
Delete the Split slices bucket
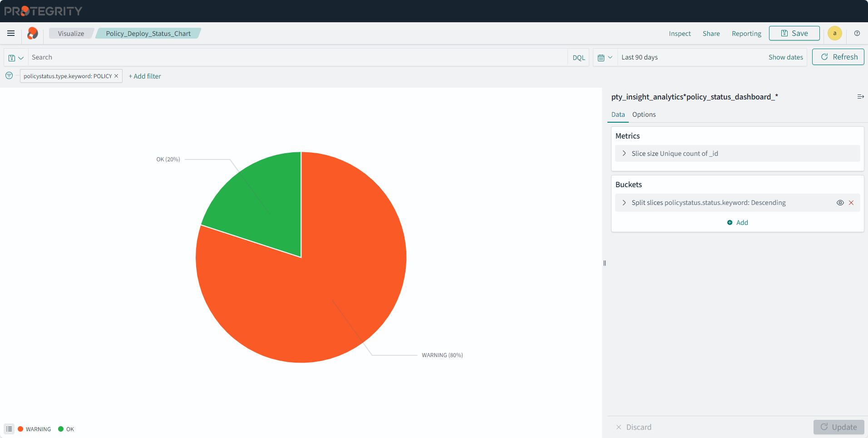[x=851, y=203]
